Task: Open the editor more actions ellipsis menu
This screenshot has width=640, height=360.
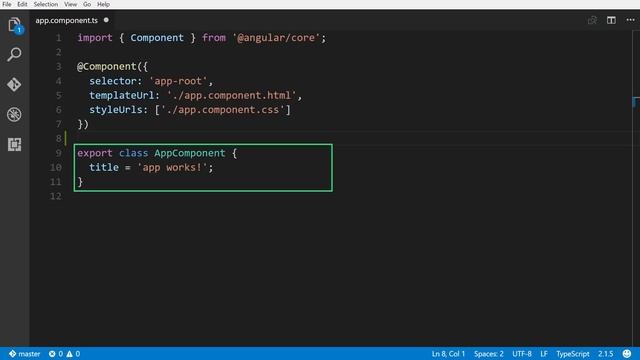Action: click(x=630, y=20)
